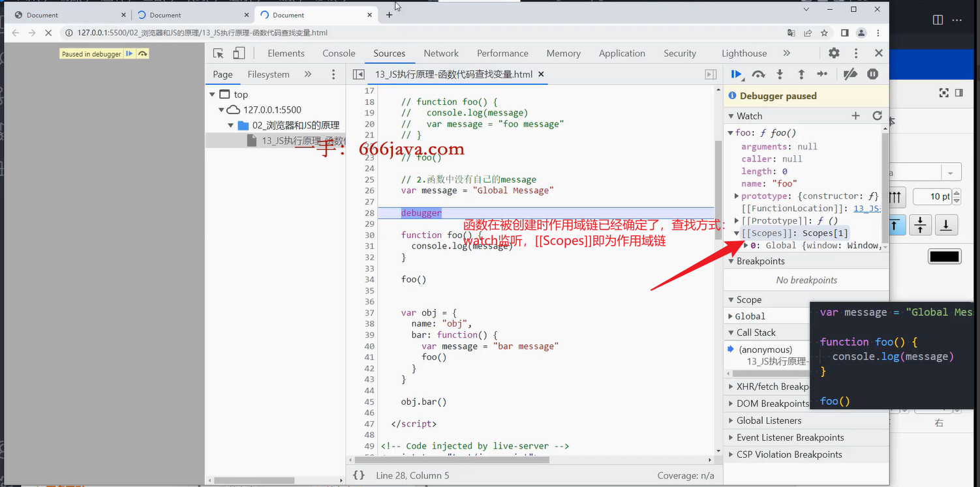
Task: Refresh the watch expressions
Action: point(877,116)
